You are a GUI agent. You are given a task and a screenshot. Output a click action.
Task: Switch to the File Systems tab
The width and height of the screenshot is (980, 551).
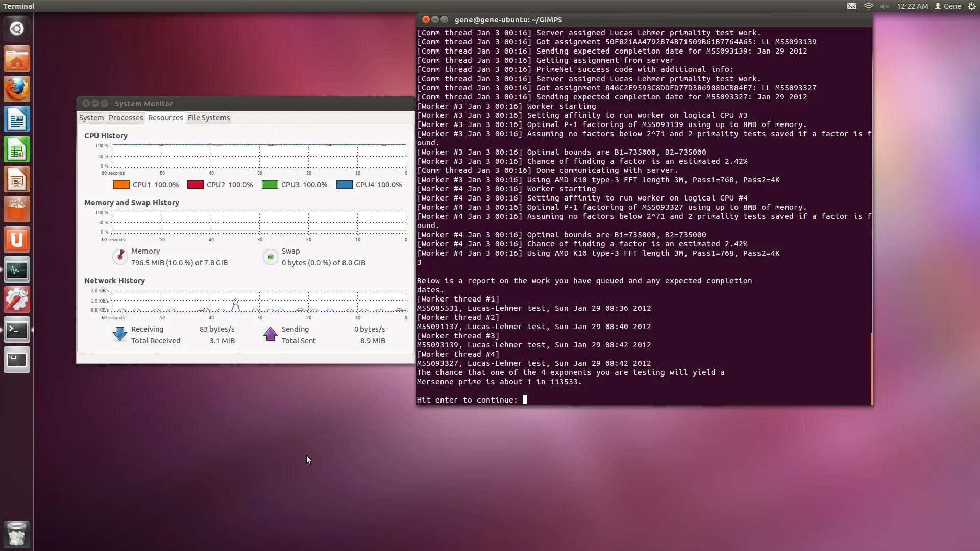click(x=209, y=118)
